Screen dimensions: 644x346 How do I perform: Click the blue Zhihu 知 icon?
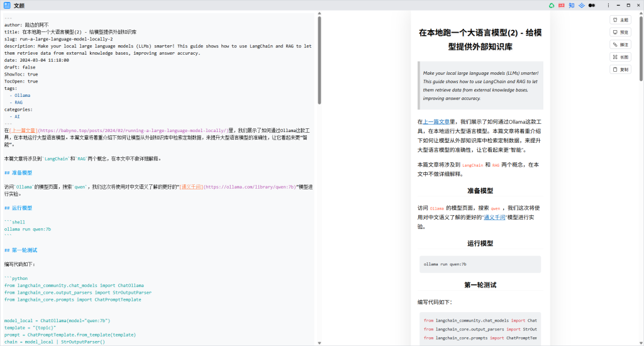571,5
